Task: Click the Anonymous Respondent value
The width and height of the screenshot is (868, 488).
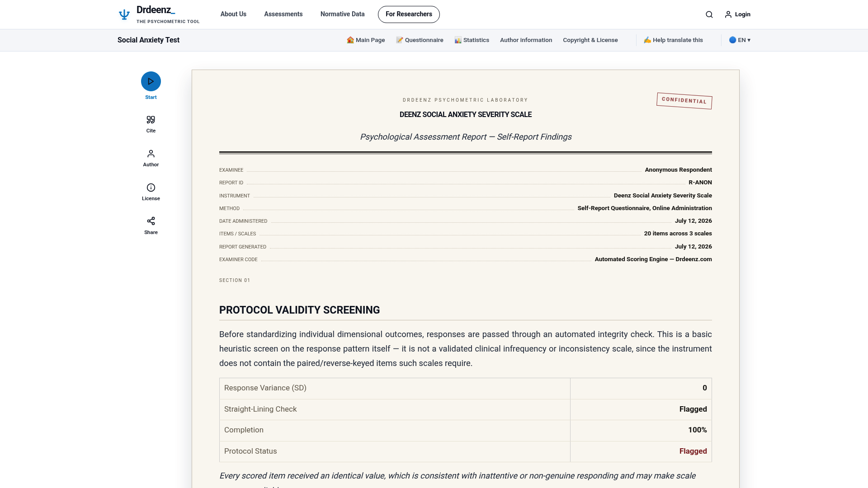Action: pyautogui.click(x=678, y=170)
